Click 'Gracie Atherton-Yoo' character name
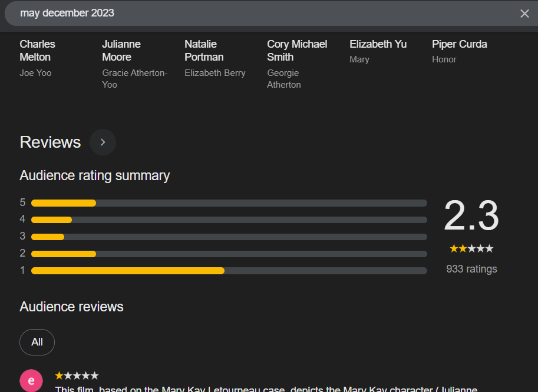This screenshot has height=392, width=538. click(134, 79)
